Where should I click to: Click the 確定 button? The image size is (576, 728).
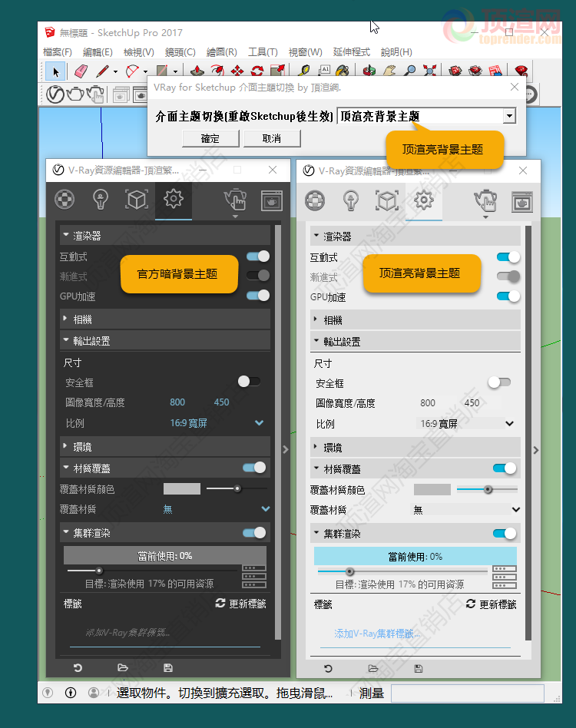(210, 139)
